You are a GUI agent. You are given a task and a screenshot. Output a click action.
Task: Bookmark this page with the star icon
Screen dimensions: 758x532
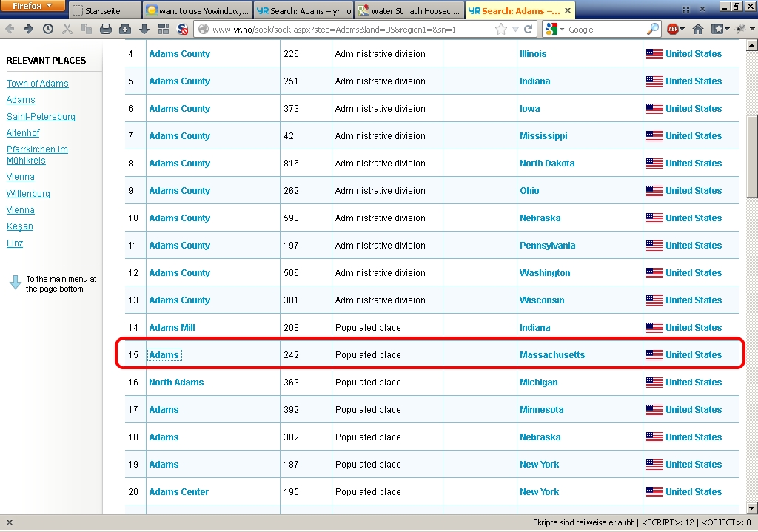(x=501, y=29)
